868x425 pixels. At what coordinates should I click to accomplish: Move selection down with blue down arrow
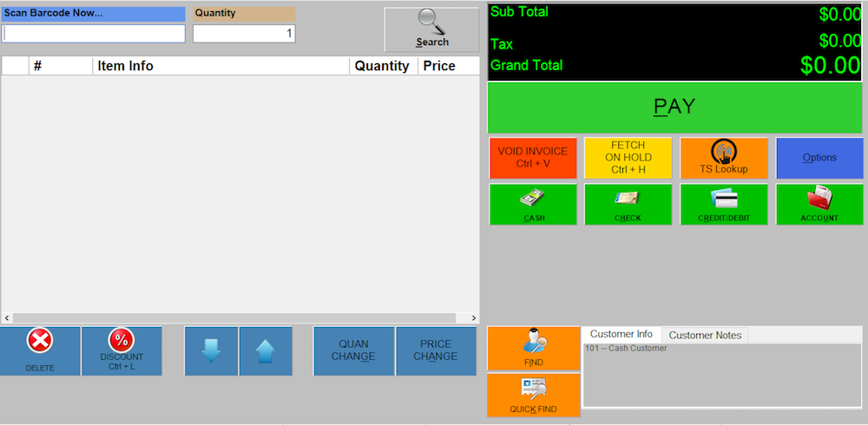pos(211,351)
